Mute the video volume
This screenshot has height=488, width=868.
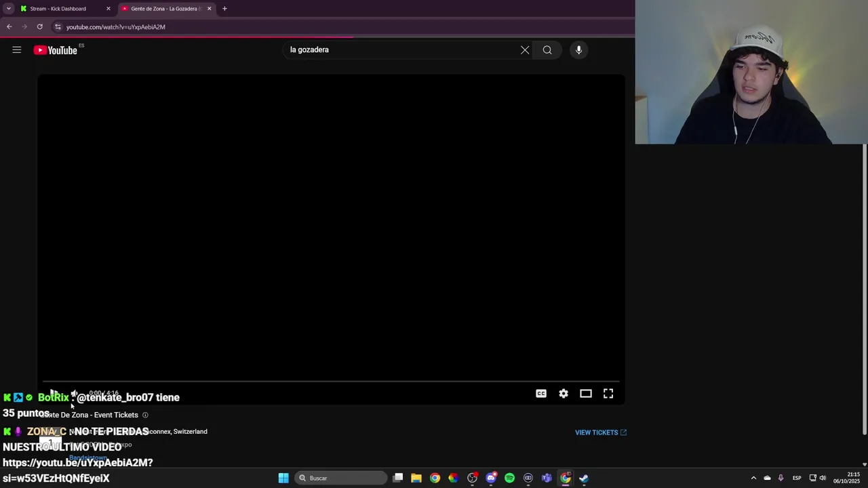pyautogui.click(x=75, y=393)
